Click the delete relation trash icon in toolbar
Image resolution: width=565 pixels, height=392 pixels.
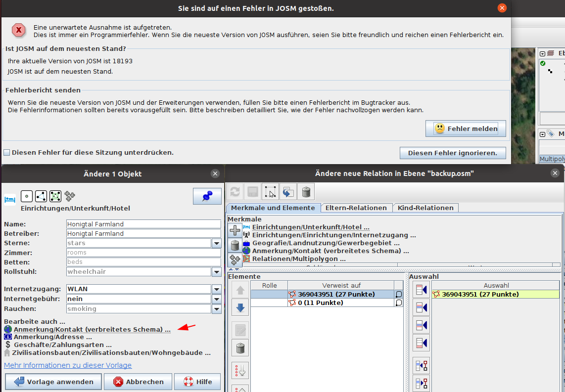[x=306, y=192]
